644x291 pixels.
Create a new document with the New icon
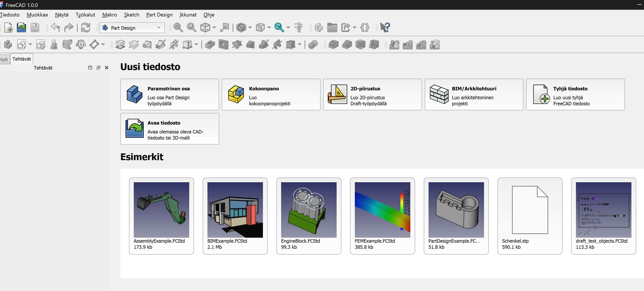pyautogui.click(x=8, y=28)
